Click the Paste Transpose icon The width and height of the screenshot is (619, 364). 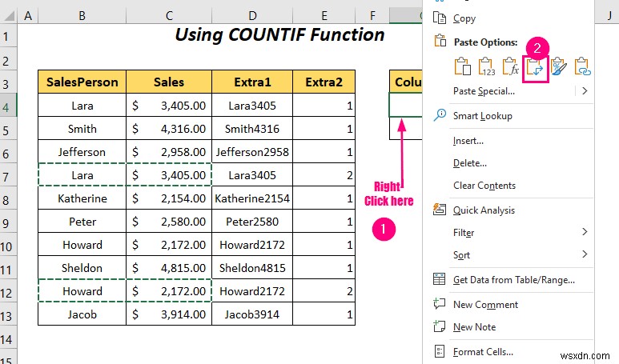(x=535, y=68)
